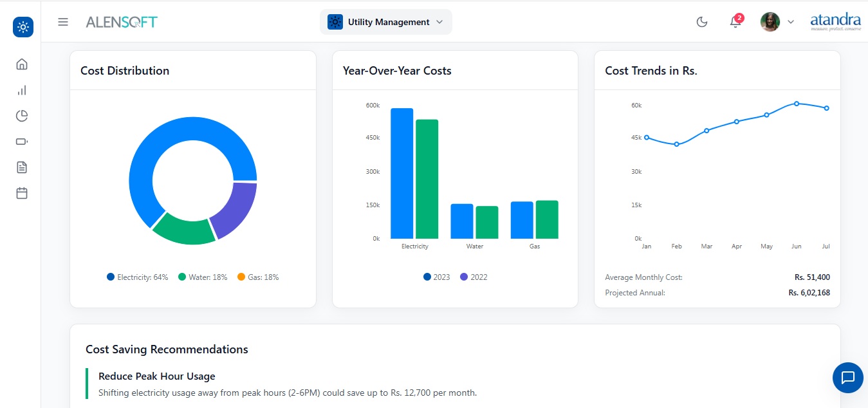
Task: Open the chat support bubble
Action: pos(847,378)
